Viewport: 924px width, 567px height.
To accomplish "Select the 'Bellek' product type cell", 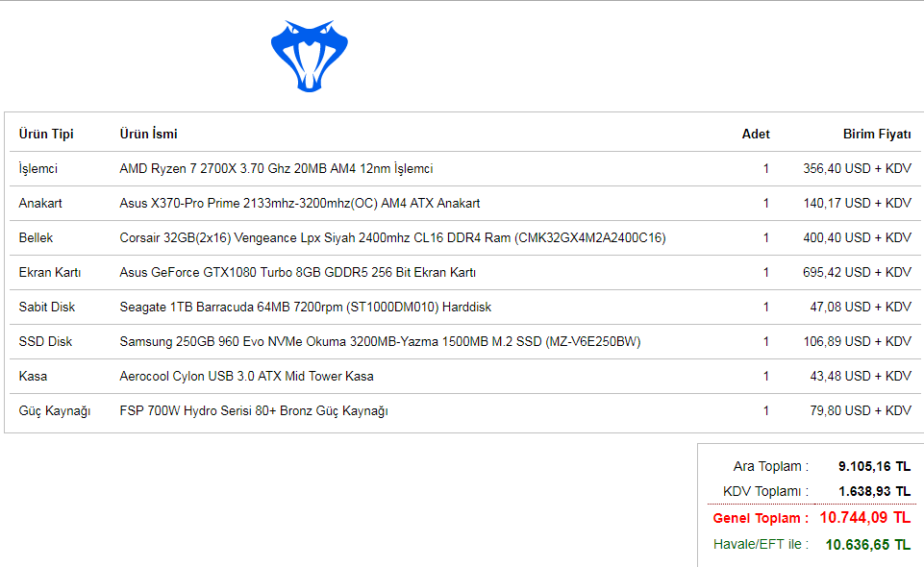I will 36,238.
